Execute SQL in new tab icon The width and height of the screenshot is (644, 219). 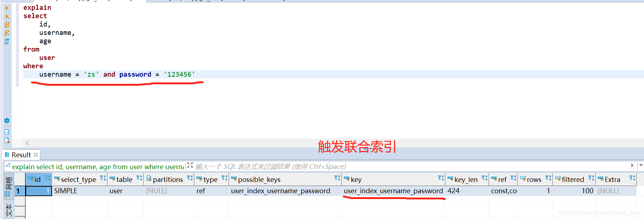click(x=7, y=16)
